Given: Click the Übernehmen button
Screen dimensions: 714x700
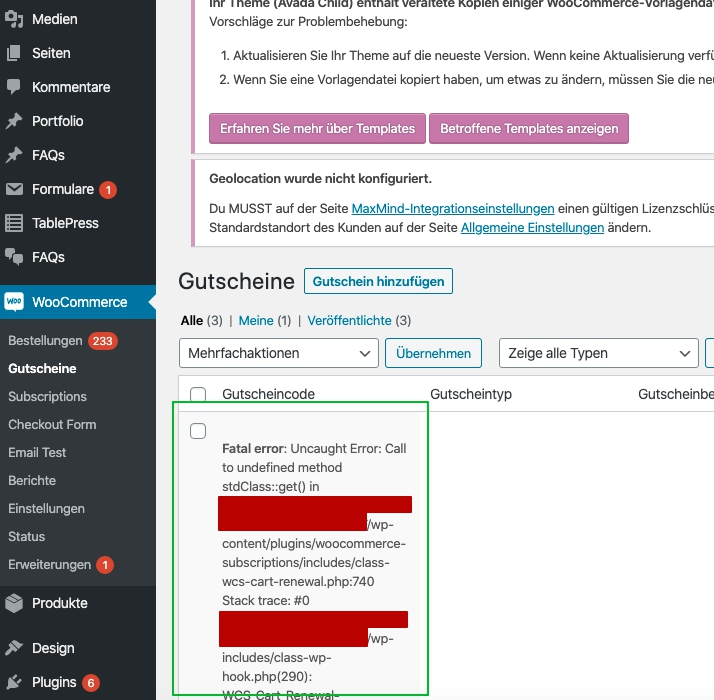Looking at the screenshot, I should click(x=434, y=353).
